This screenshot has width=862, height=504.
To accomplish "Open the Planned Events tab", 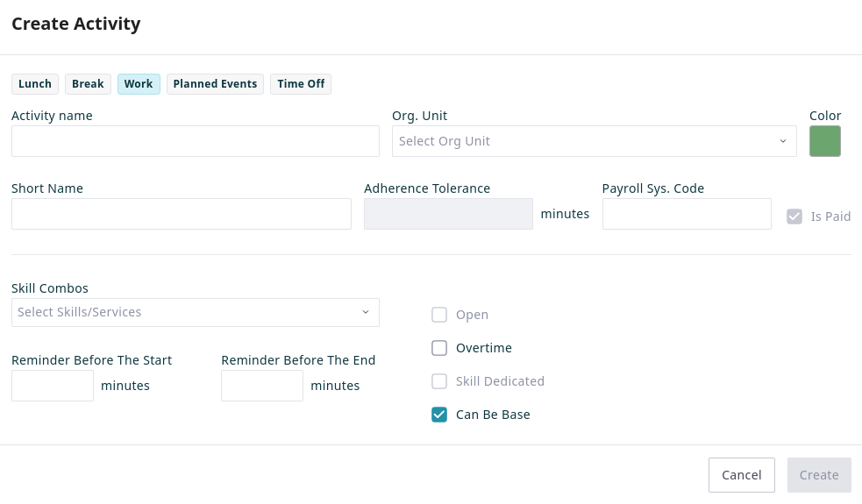I will coord(215,84).
